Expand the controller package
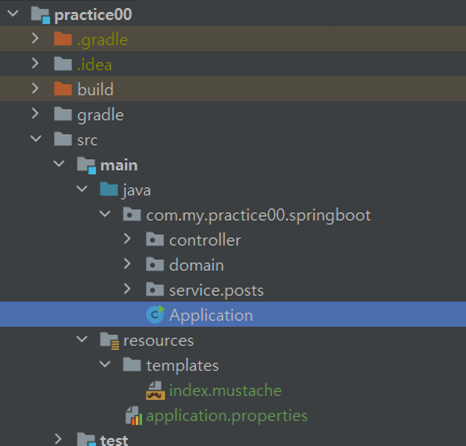This screenshot has width=466, height=446. tap(127, 239)
